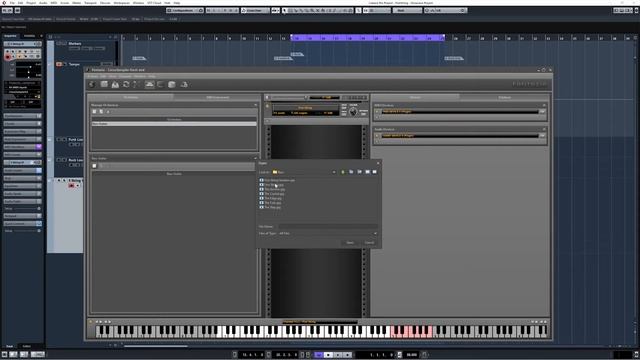Image resolution: width=640 pixels, height=360 pixels.
Task: Click the Tempo track orange button
Action: (59, 64)
